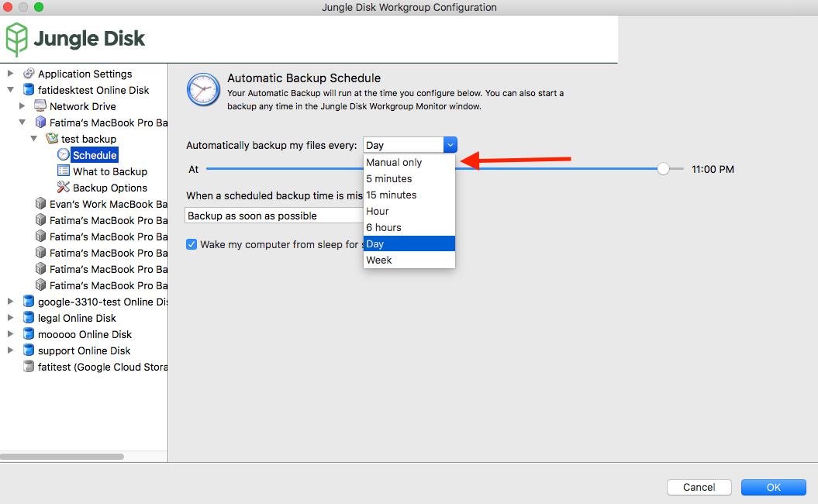The height and width of the screenshot is (504, 818).
Task: Click the Backup Options tools icon
Action: point(63,188)
